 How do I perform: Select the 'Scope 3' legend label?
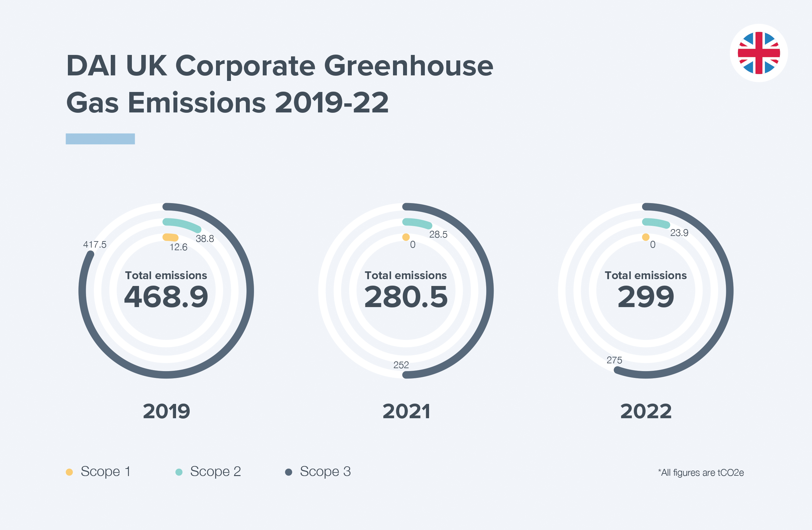[x=325, y=471]
